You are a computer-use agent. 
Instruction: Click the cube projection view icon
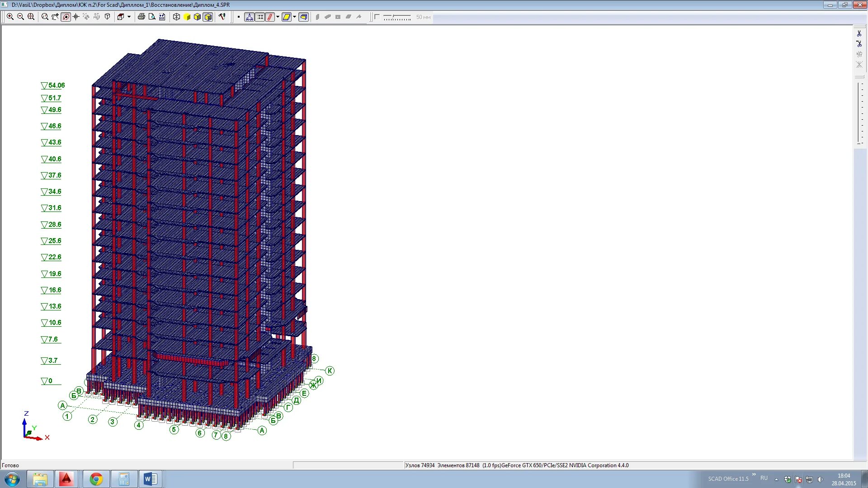tap(108, 17)
